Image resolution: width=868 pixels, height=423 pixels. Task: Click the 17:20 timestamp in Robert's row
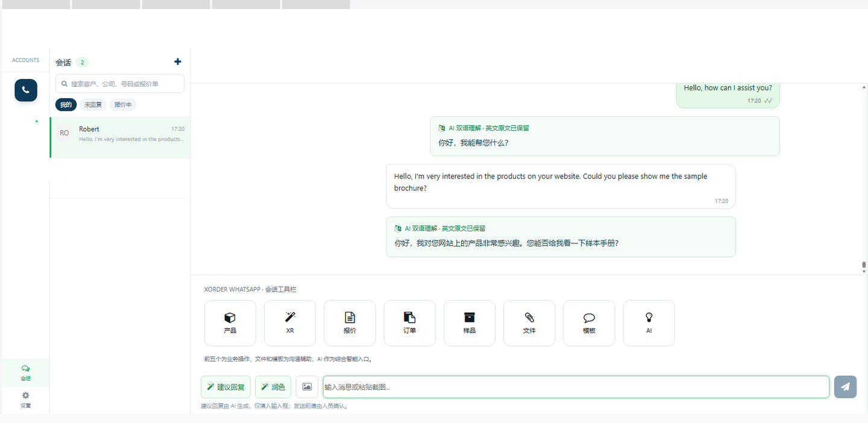[x=178, y=129]
